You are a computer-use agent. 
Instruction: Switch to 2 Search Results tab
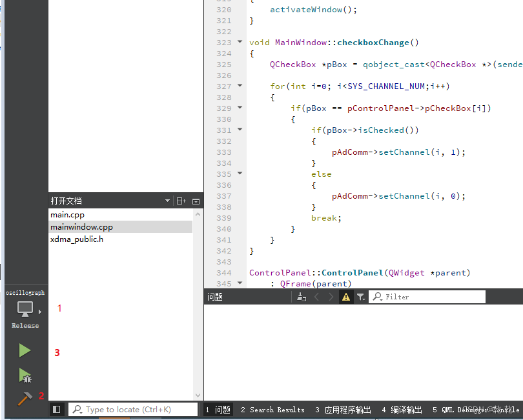[272, 410]
